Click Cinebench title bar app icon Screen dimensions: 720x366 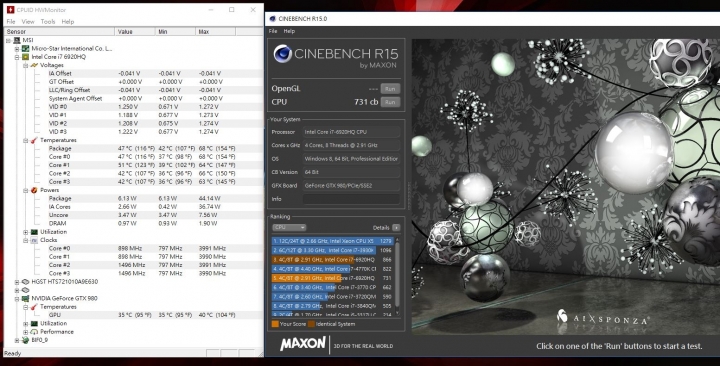273,19
